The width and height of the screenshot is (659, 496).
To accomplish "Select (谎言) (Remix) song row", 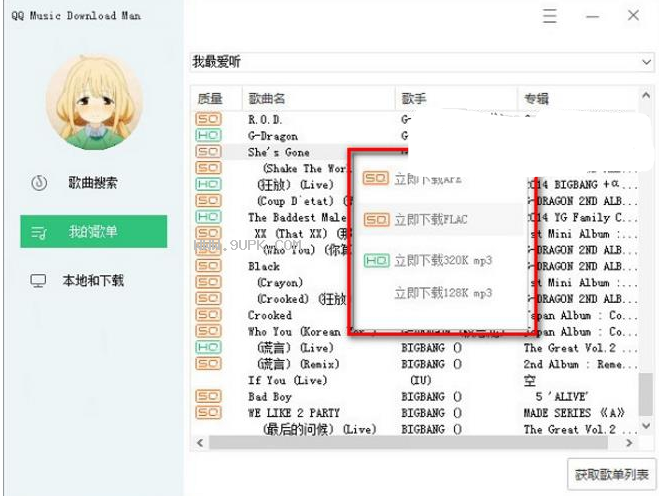I will coord(298,364).
